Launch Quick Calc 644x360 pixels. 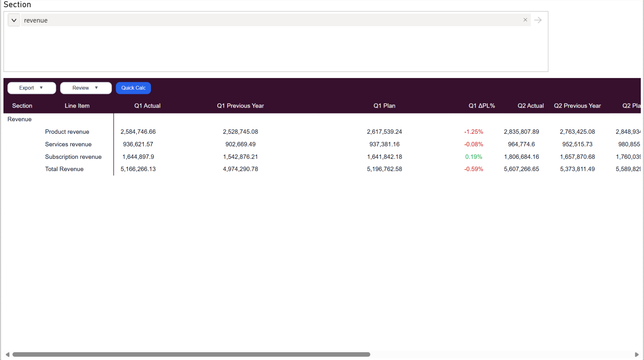[133, 88]
